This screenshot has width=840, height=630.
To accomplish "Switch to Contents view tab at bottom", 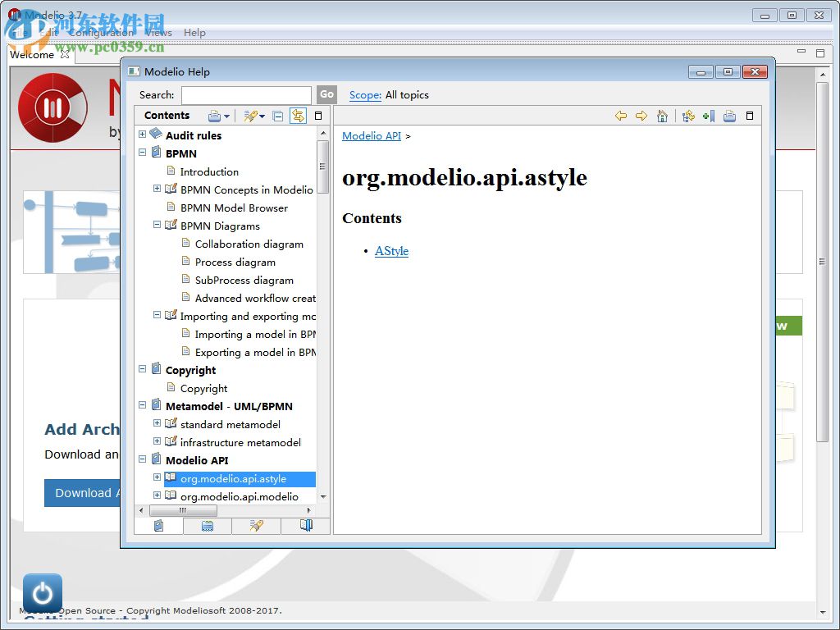I will pyautogui.click(x=158, y=526).
